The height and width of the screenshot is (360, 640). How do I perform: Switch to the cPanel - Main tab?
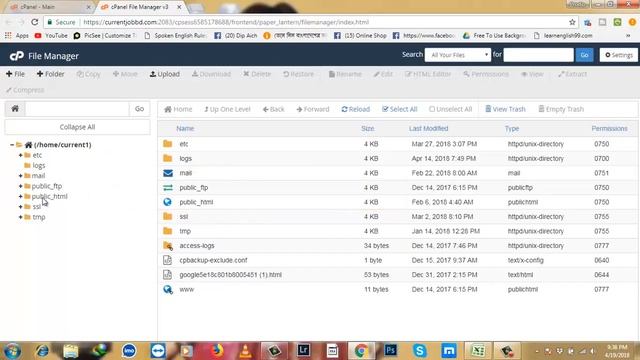point(48,7)
